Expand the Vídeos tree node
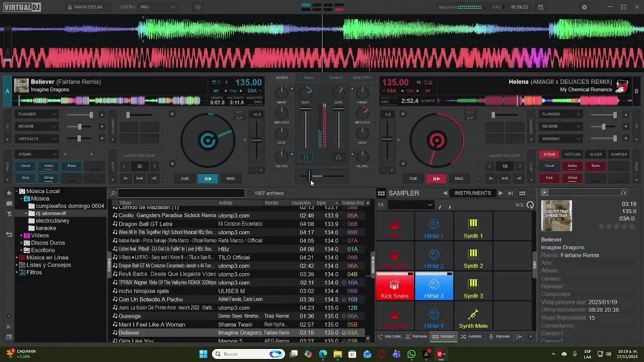This screenshot has height=362, width=644. 21,235
